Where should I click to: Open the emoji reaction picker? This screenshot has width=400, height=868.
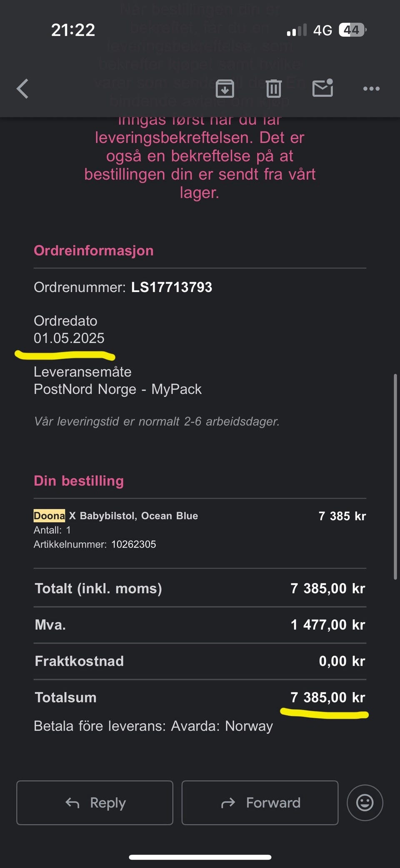[365, 803]
